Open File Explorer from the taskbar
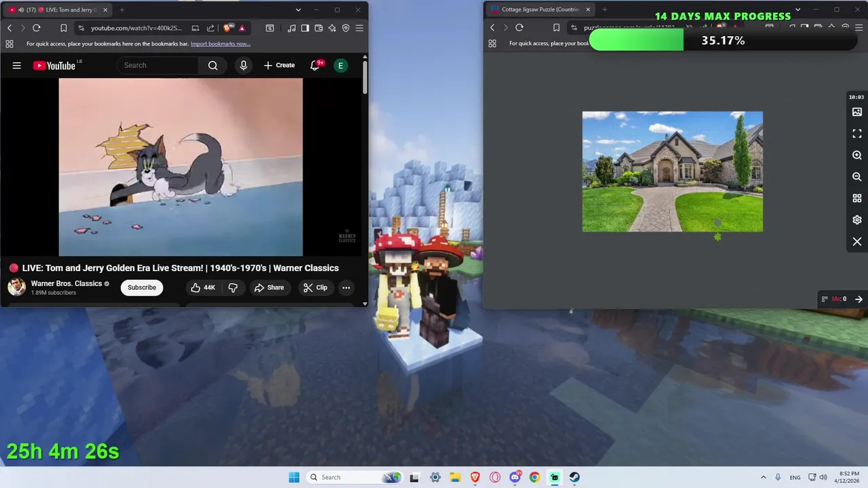Image resolution: width=868 pixels, height=488 pixels. pos(455,477)
